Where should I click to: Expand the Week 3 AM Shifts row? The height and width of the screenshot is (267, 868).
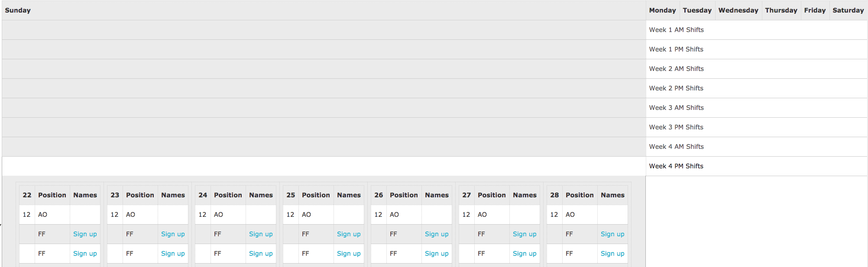pyautogui.click(x=677, y=107)
